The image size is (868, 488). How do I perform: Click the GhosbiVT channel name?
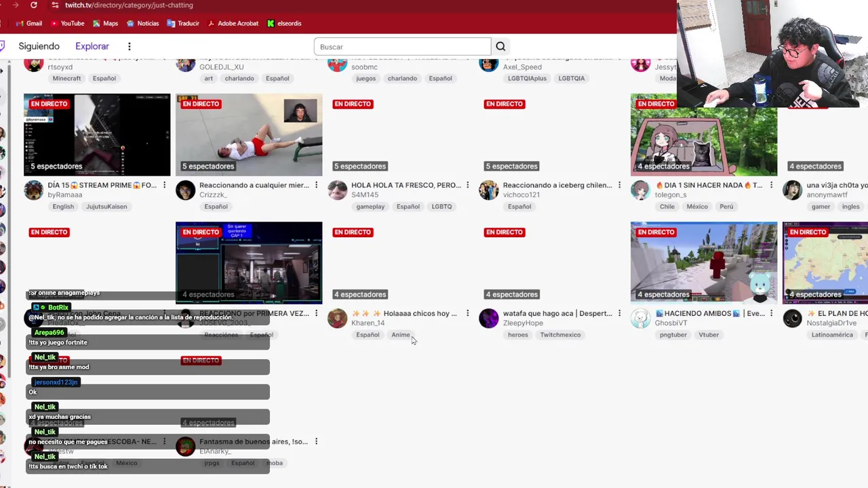(671, 323)
